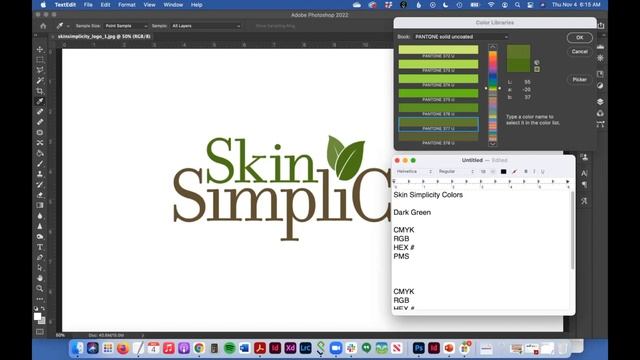Open the Creative Cloud Libraries panel icon
Screen dimensions: 640x360
click(600, 113)
